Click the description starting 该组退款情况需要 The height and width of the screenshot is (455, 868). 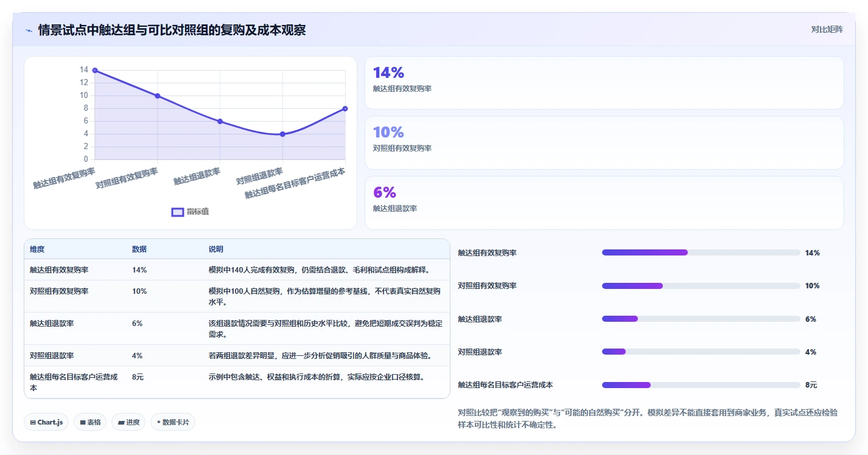coord(326,329)
